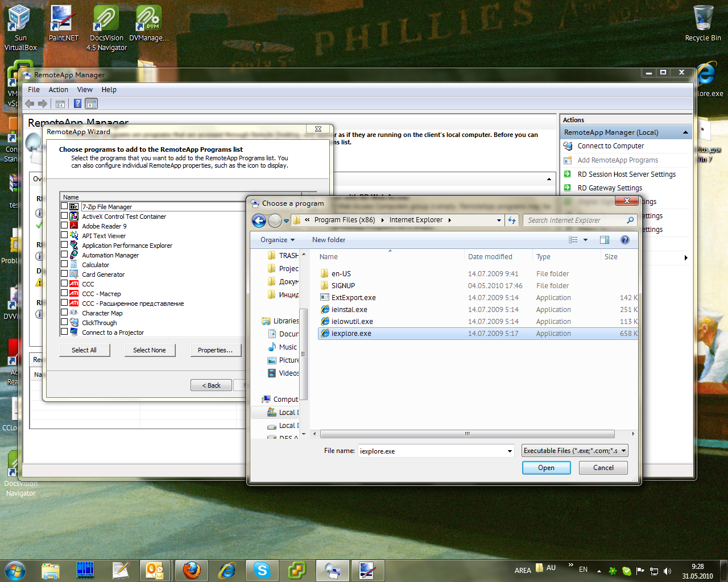Image resolution: width=728 pixels, height=582 pixels.
Task: Open Sun VirtualBox desktop shortcut
Action: click(x=20, y=27)
